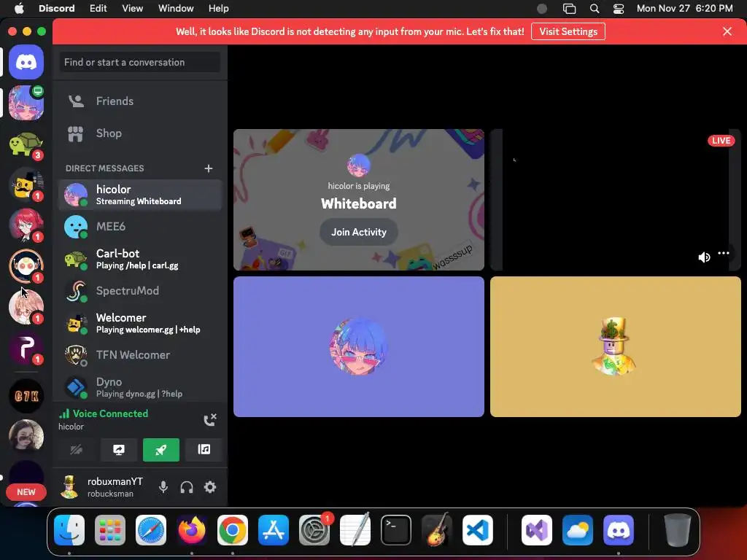The height and width of the screenshot is (560, 747).
Task: Mute microphone in user panel
Action: 163,486
